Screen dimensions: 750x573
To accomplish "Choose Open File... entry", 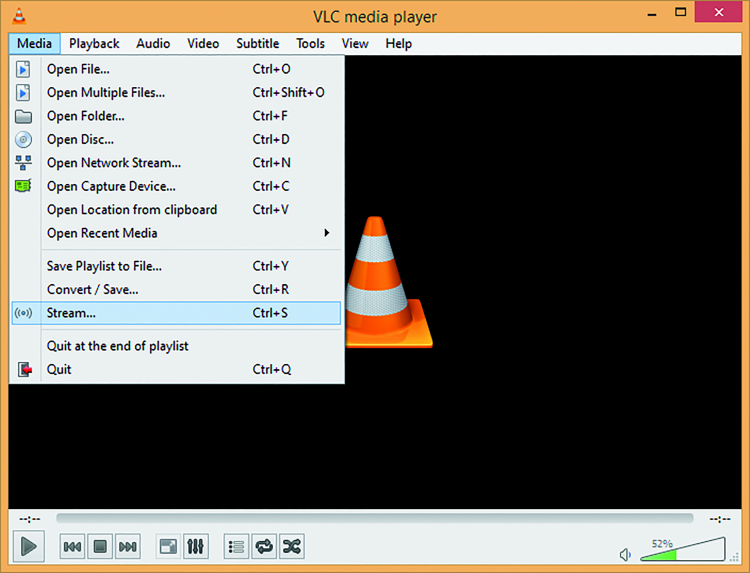I will pos(176,69).
